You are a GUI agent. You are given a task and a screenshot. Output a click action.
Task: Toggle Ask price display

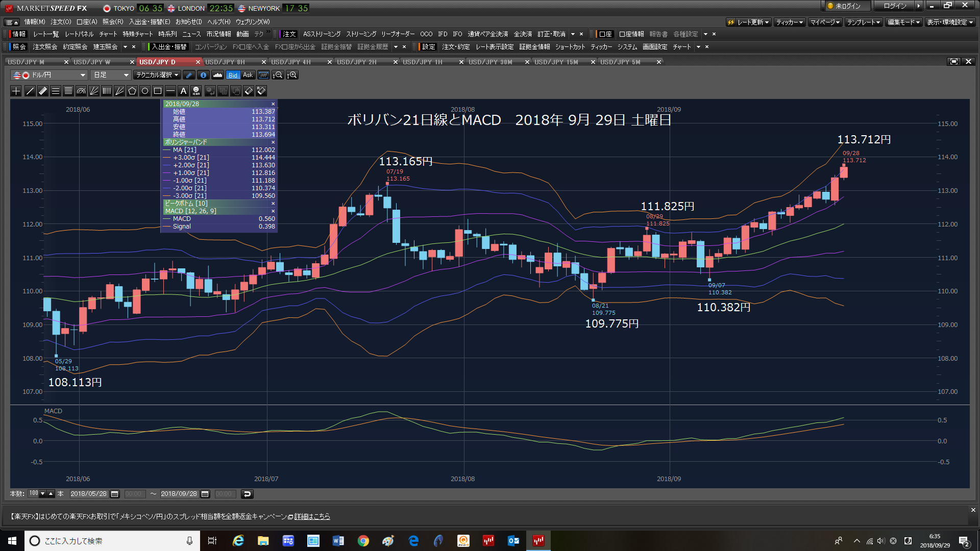[x=248, y=75]
